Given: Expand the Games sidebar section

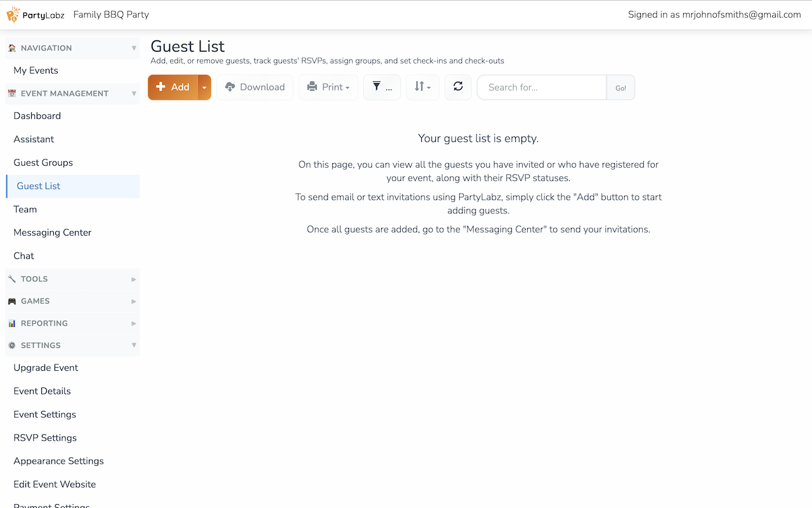Looking at the screenshot, I should (x=72, y=301).
